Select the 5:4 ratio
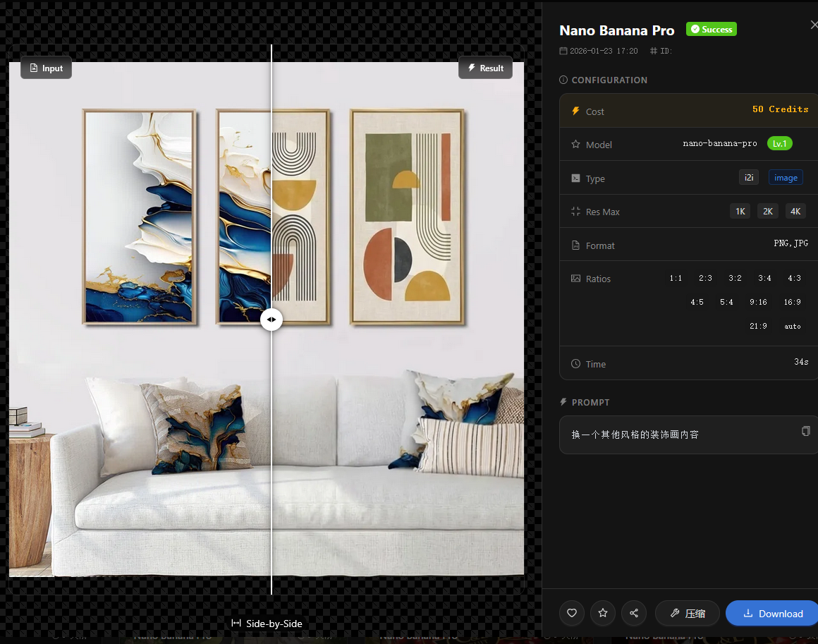This screenshot has height=644, width=818. click(726, 302)
